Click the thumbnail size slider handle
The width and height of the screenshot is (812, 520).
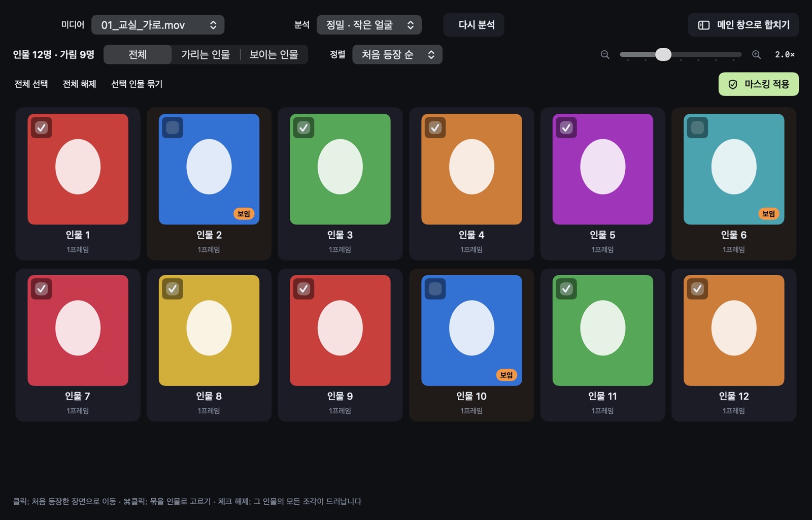[663, 54]
